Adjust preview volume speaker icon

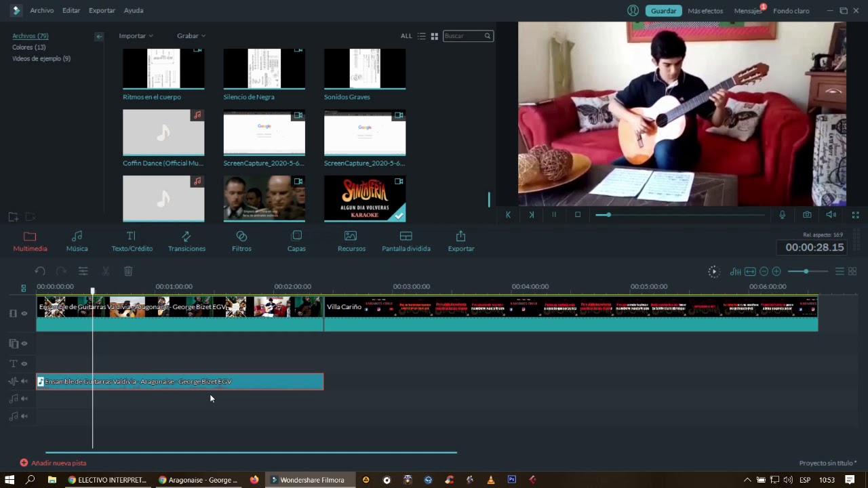pyautogui.click(x=831, y=215)
